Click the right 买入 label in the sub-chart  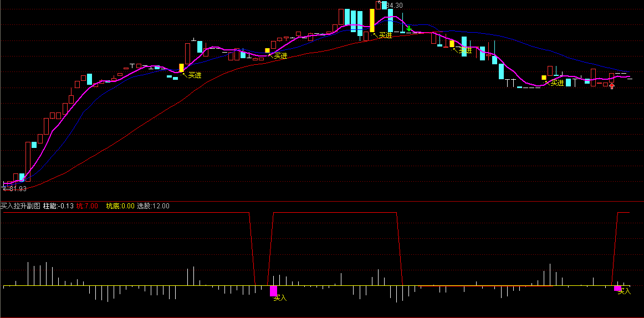(x=624, y=291)
